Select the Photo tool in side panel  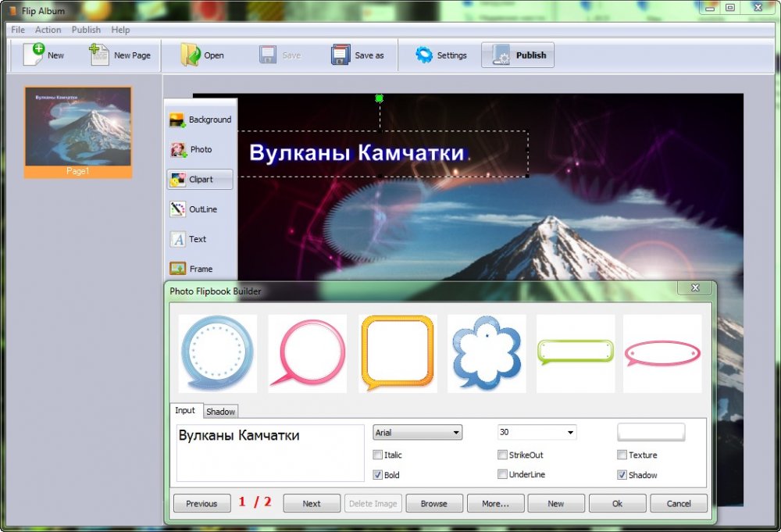click(177, 149)
